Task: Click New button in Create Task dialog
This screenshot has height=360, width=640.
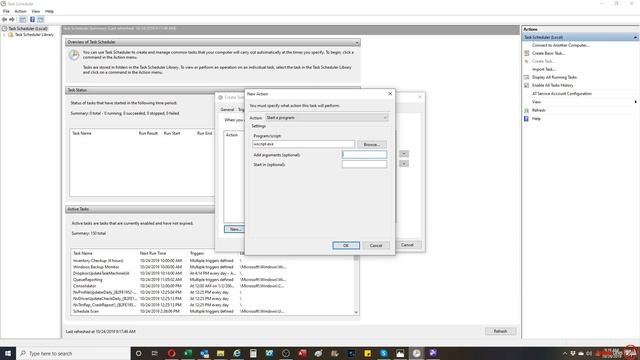Action: [234, 229]
